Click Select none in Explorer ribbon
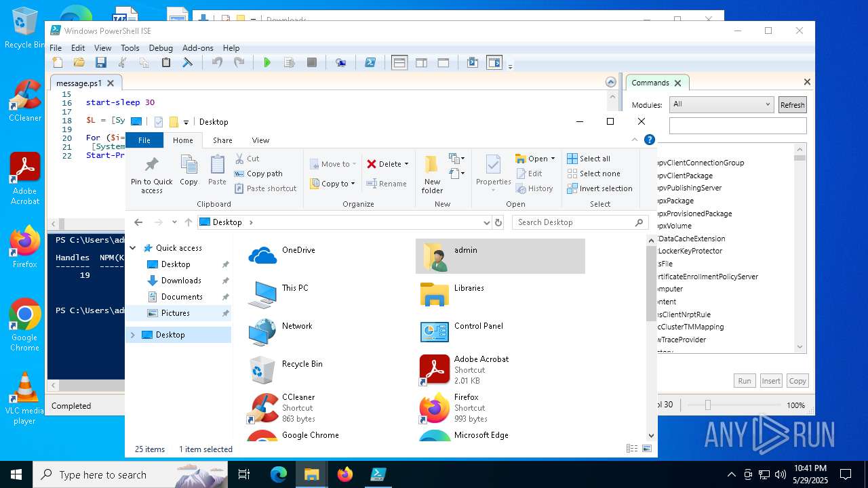This screenshot has height=488, width=868. point(593,174)
